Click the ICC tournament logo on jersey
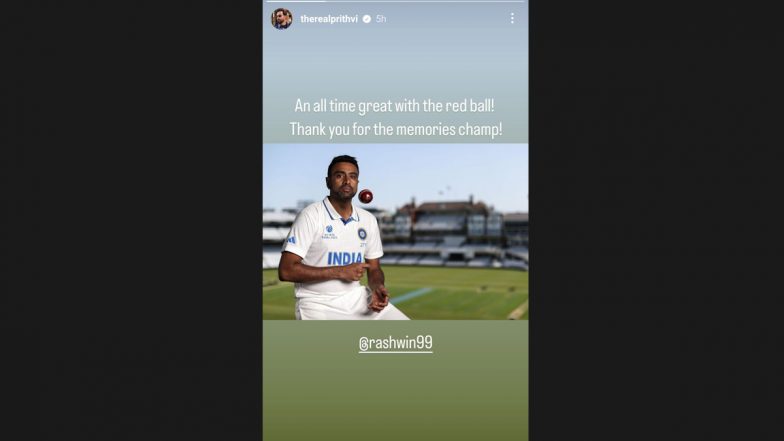Image resolution: width=784 pixels, height=441 pixels. [329, 232]
